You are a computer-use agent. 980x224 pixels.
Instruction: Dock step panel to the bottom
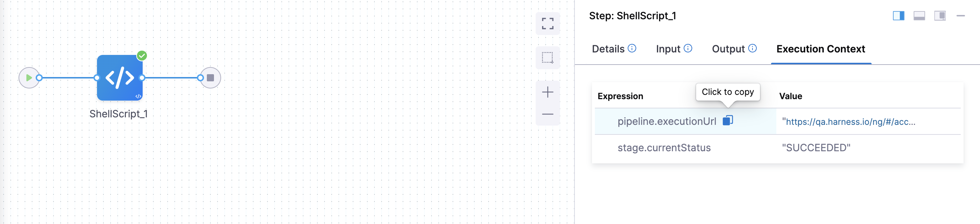919,16
